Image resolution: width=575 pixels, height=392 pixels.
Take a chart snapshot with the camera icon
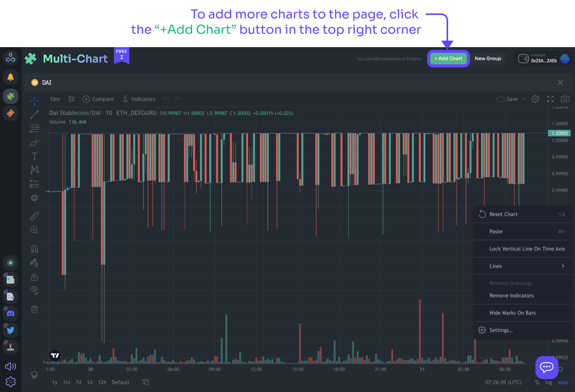[565, 99]
